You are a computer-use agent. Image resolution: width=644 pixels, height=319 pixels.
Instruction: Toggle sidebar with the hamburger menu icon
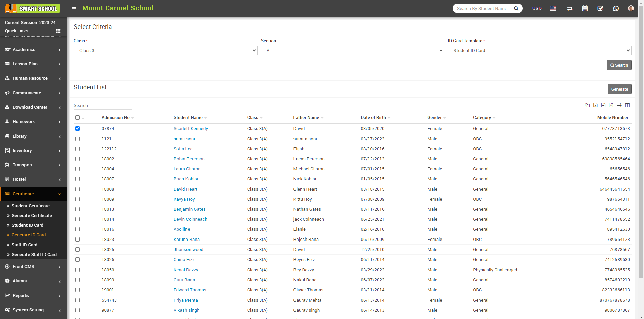coord(74,9)
